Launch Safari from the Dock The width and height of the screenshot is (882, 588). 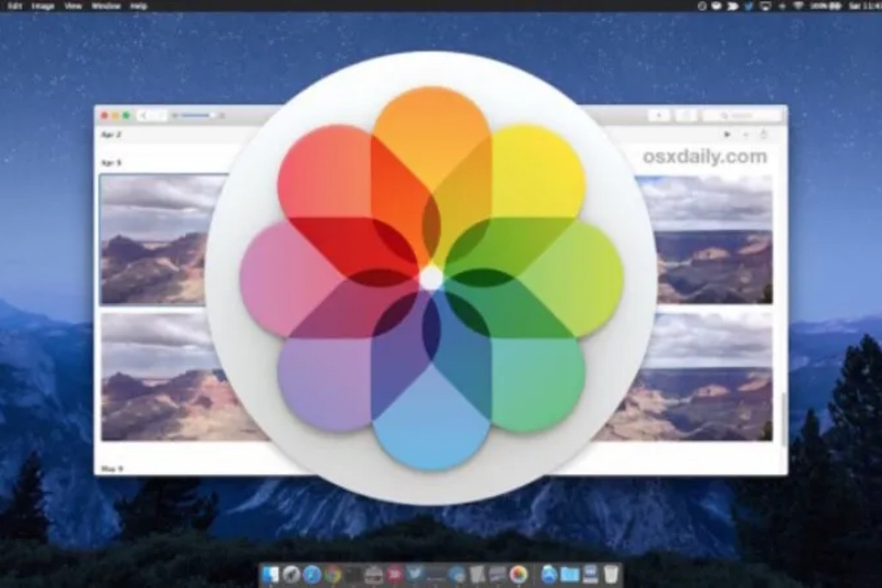click(x=312, y=574)
